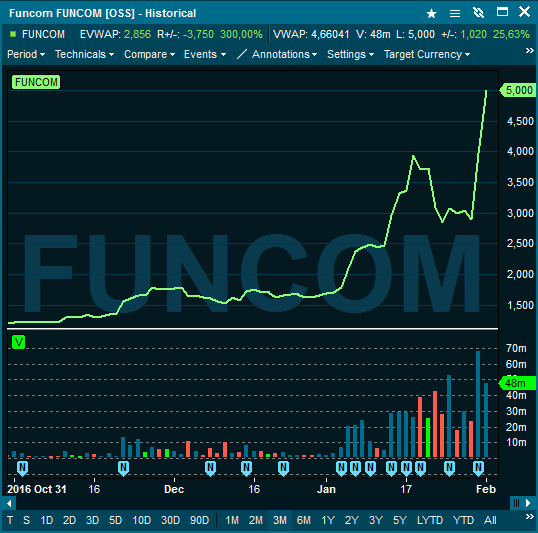Screen dimensions: 538x533
Task: Select the S period button
Action: (26, 520)
